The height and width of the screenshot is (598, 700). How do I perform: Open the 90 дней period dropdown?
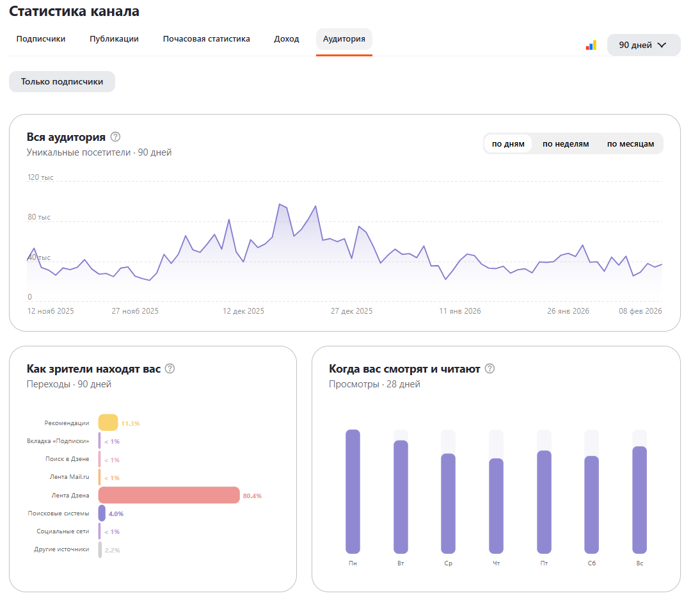pyautogui.click(x=643, y=45)
